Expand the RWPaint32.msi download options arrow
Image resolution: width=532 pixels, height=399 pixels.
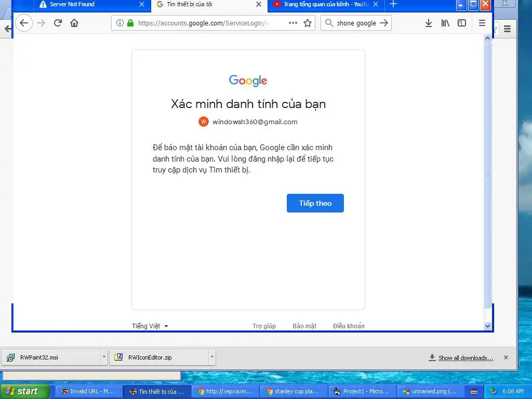pyautogui.click(x=104, y=357)
